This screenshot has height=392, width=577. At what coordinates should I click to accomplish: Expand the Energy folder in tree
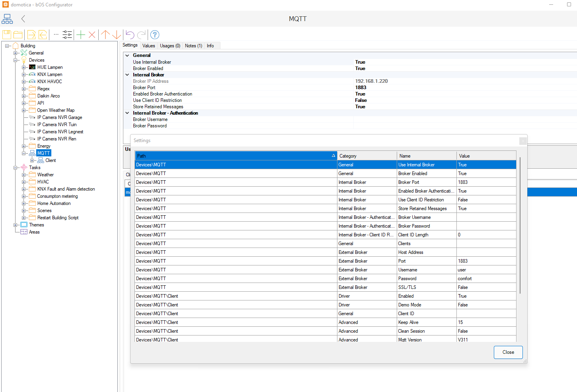pos(24,146)
